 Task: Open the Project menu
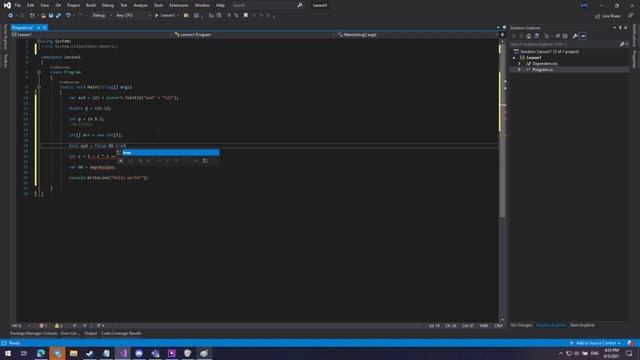point(73,5)
